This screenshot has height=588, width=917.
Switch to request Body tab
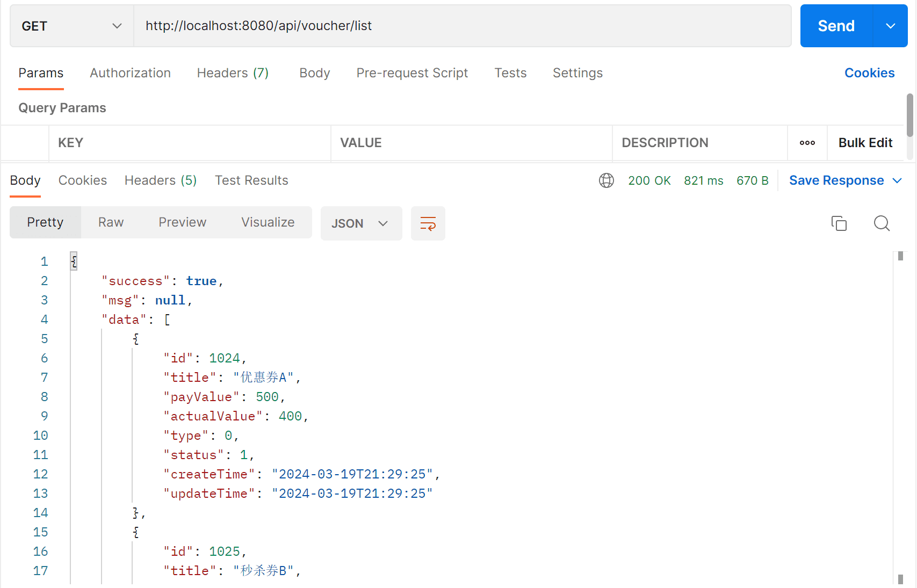pyautogui.click(x=314, y=73)
